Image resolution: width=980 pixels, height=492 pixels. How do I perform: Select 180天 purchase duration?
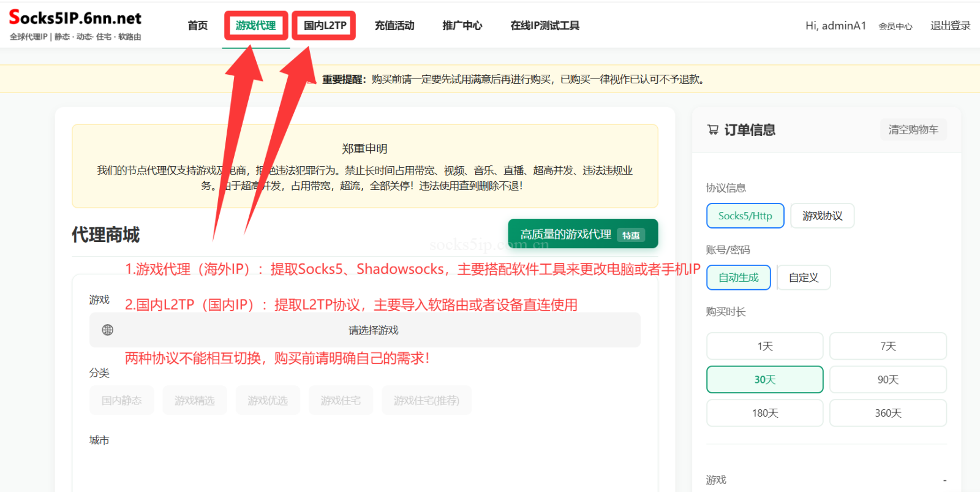point(765,413)
